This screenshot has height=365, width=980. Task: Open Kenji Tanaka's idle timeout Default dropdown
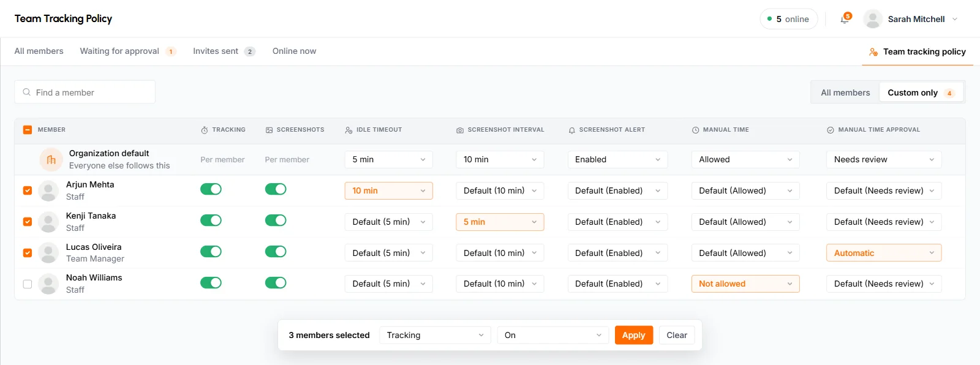click(x=389, y=222)
